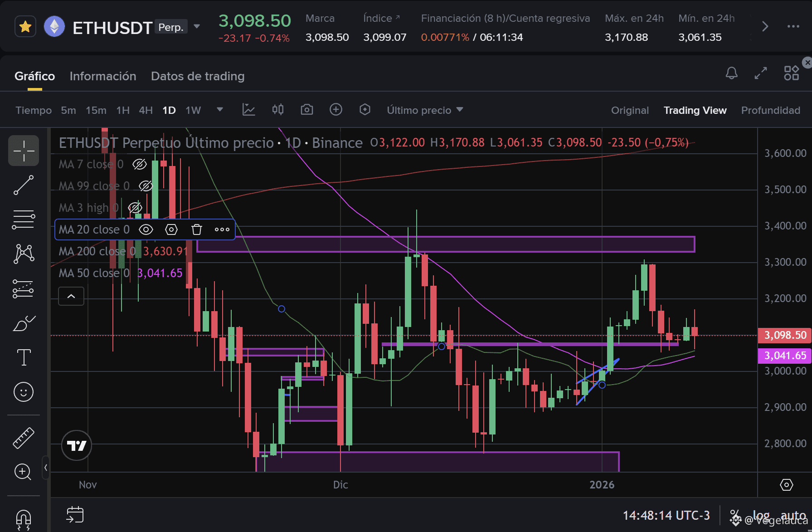Toggle the favorite star for ETHUSDT
812x532 pixels.
pos(25,27)
